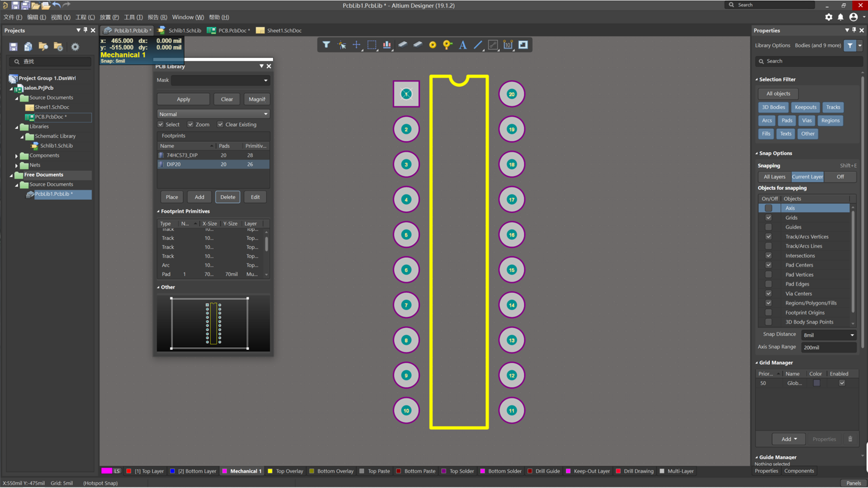Open the Panels button in status bar
This screenshot has height=488, width=868.
click(x=853, y=483)
